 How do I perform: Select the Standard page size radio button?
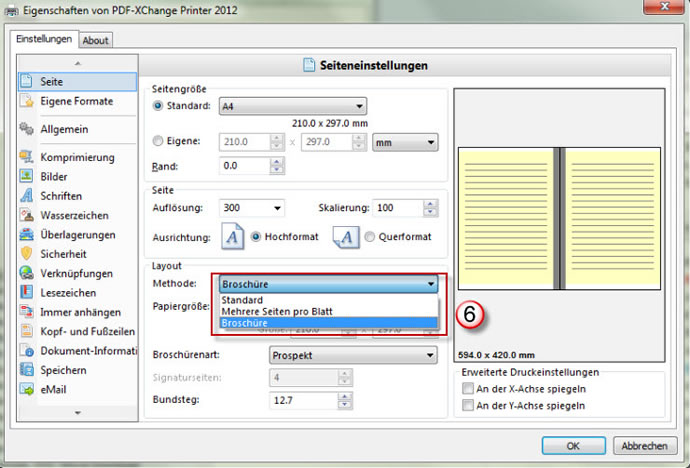[x=158, y=106]
